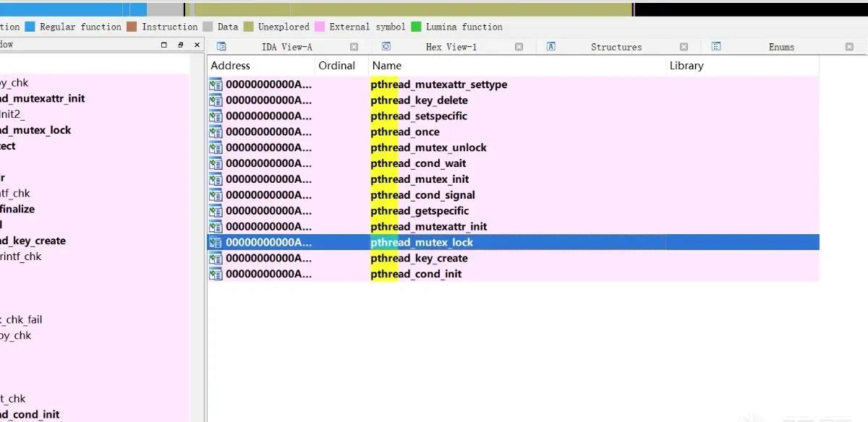Screen dimensions: 868x422
Task: Click import icon beside imports-table pthread_mutex_lock
Action: coord(216,242)
